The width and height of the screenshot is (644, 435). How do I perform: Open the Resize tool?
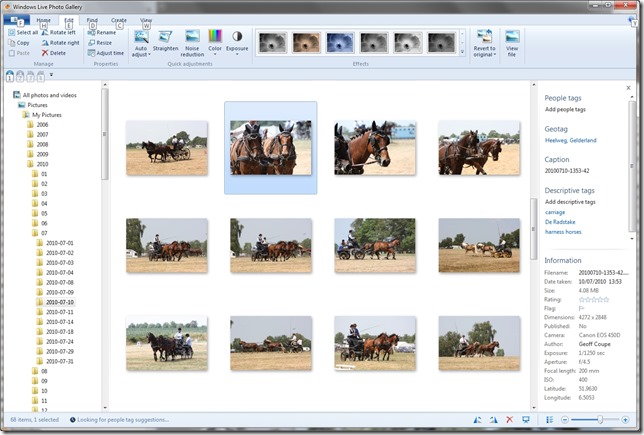click(x=100, y=43)
